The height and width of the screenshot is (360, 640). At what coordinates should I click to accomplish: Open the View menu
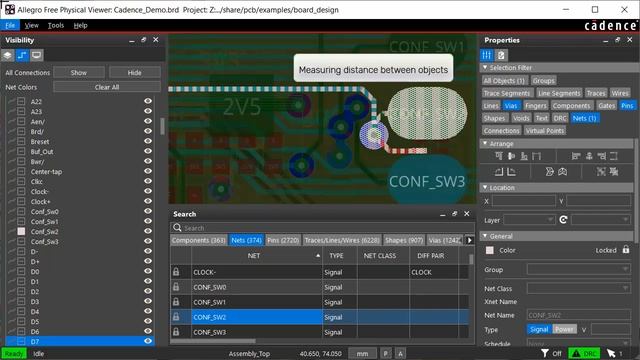31,25
